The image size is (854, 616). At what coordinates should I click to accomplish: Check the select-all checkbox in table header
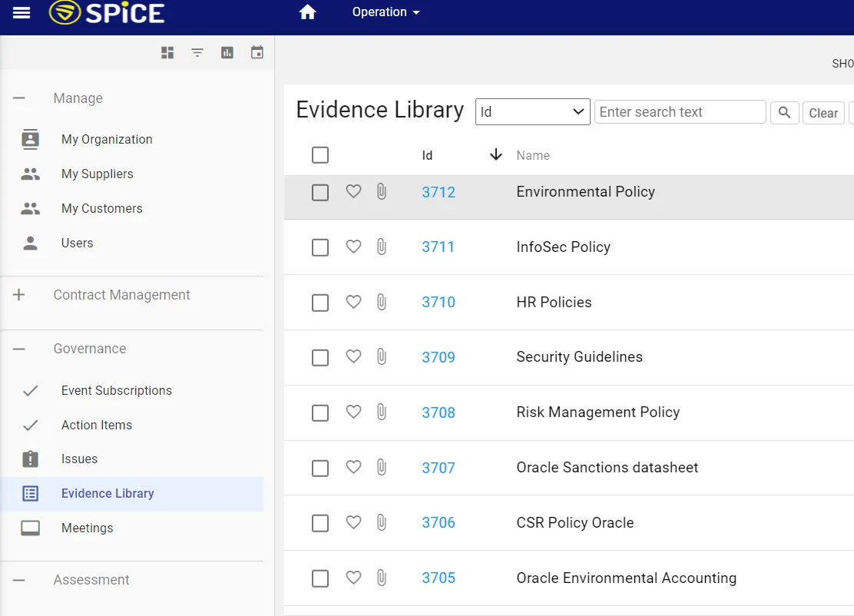point(320,155)
